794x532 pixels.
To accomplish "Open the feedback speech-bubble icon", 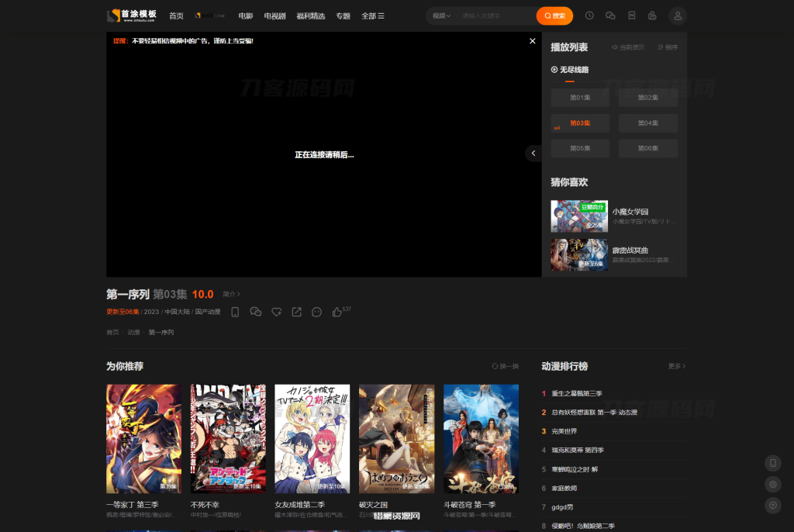I will 316,312.
